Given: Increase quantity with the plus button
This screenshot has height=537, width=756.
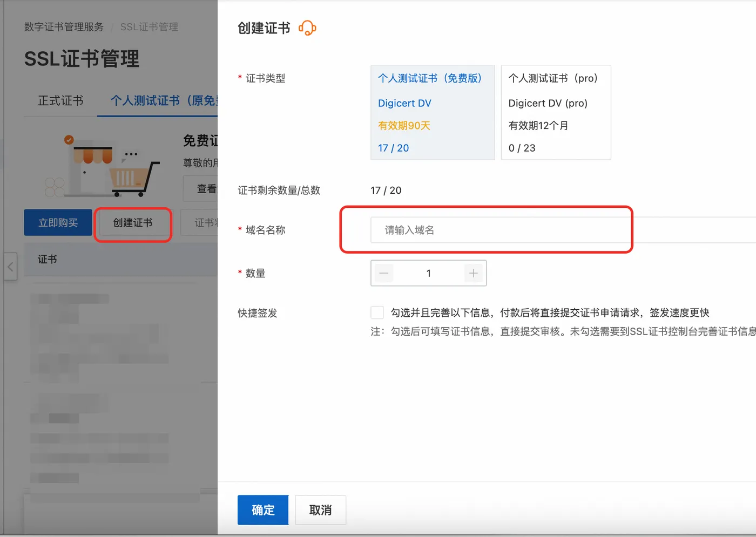Looking at the screenshot, I should (474, 273).
